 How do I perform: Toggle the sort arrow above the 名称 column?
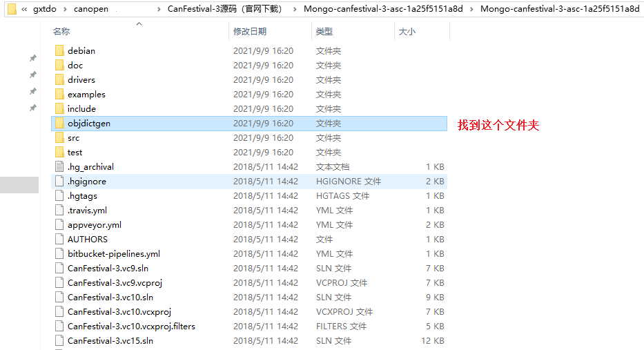pyautogui.click(x=139, y=24)
